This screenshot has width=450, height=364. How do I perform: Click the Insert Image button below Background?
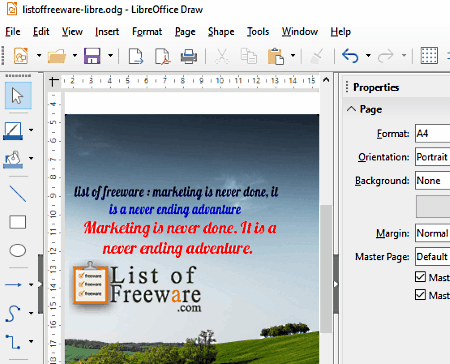click(x=433, y=206)
